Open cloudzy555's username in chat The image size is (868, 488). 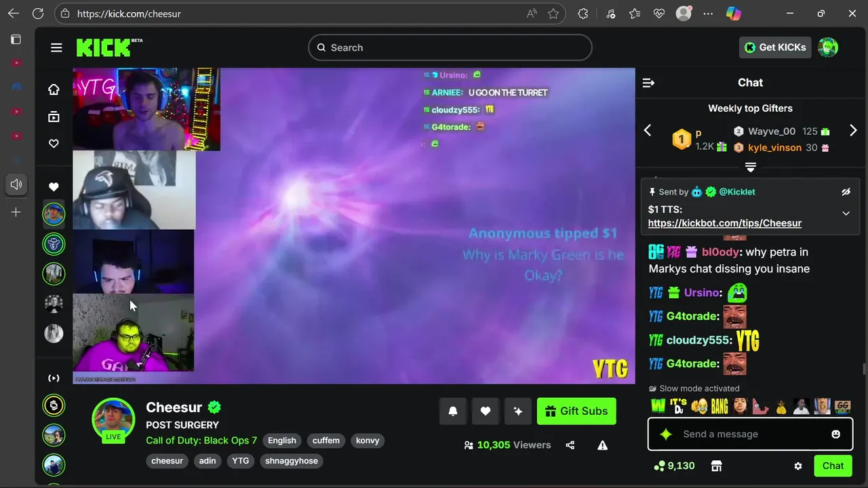698,340
